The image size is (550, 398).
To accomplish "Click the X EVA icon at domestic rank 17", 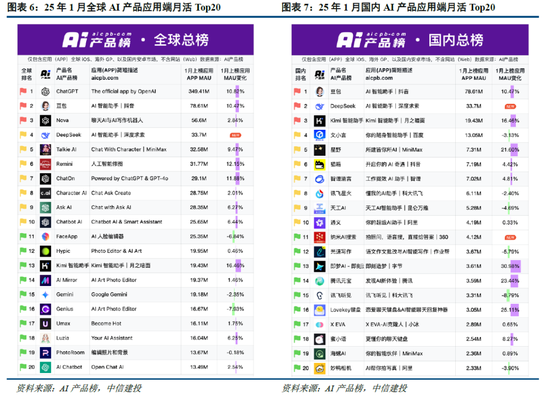I will pyautogui.click(x=320, y=325).
